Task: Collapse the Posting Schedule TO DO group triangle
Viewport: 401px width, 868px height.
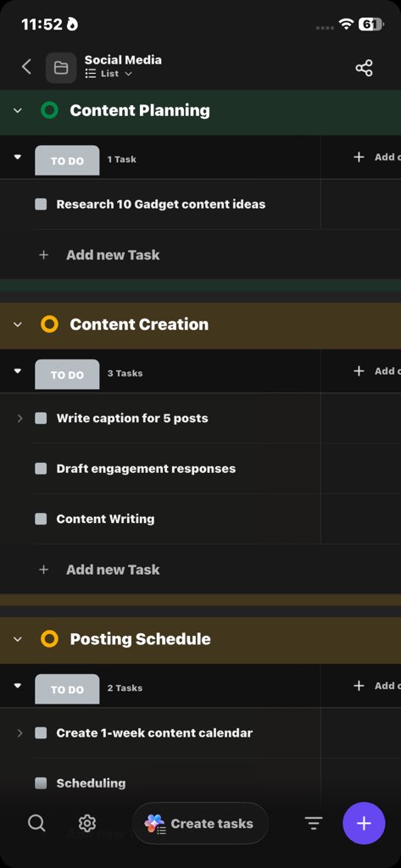Action: [18, 686]
